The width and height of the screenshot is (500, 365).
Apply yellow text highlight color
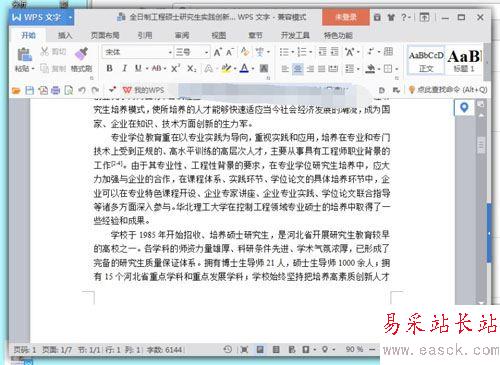(226, 69)
